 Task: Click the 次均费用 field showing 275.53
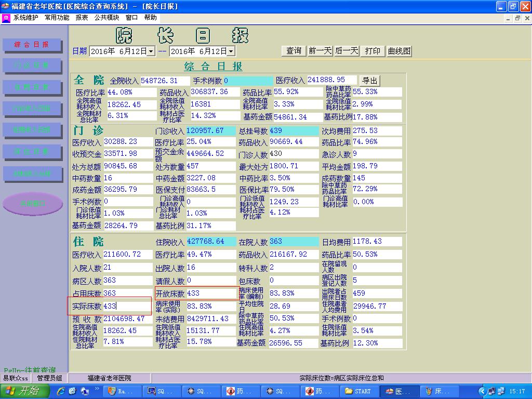[377, 130]
